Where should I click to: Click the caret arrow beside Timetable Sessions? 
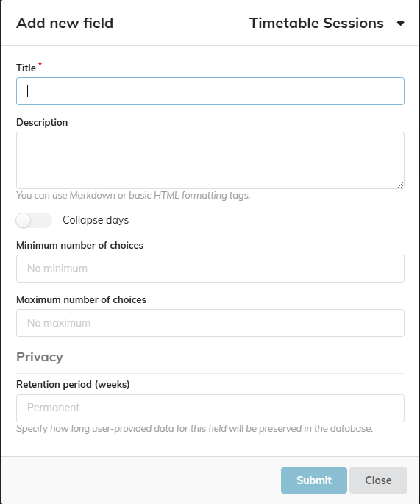tap(400, 24)
